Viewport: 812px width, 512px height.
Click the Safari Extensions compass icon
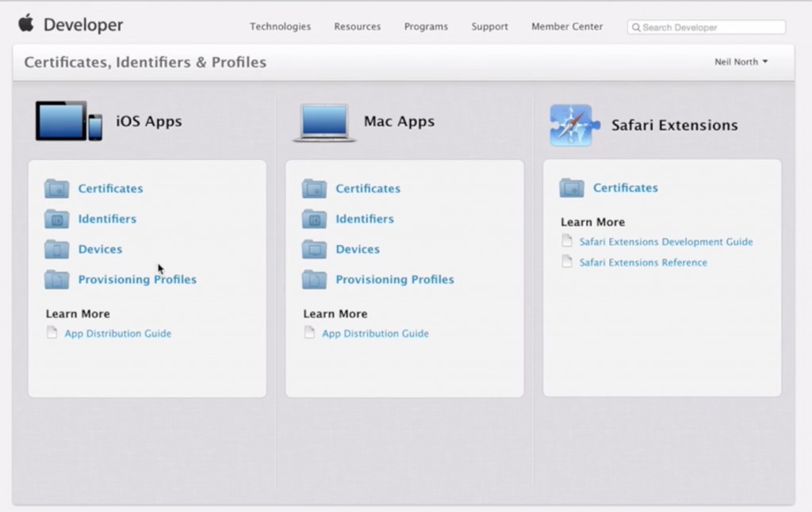570,125
